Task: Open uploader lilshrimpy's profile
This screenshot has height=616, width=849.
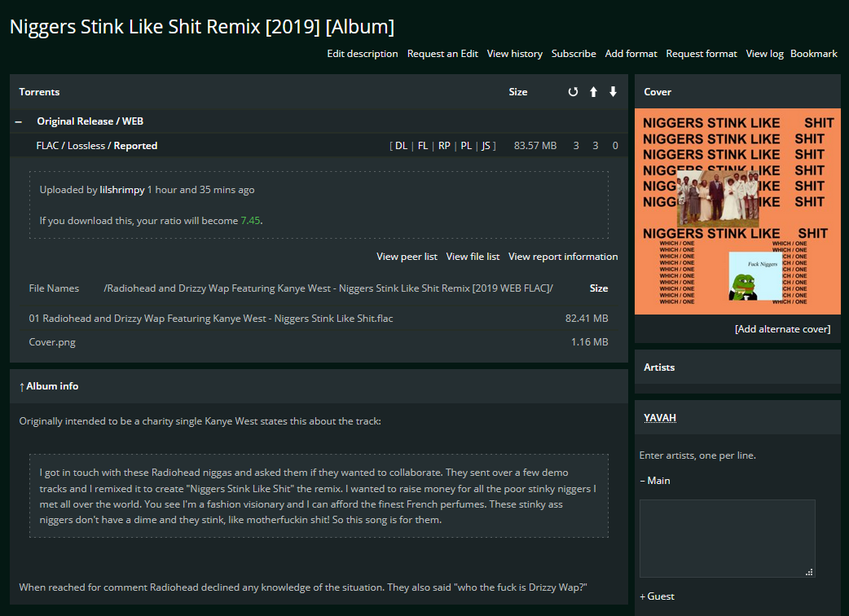Action: point(122,190)
